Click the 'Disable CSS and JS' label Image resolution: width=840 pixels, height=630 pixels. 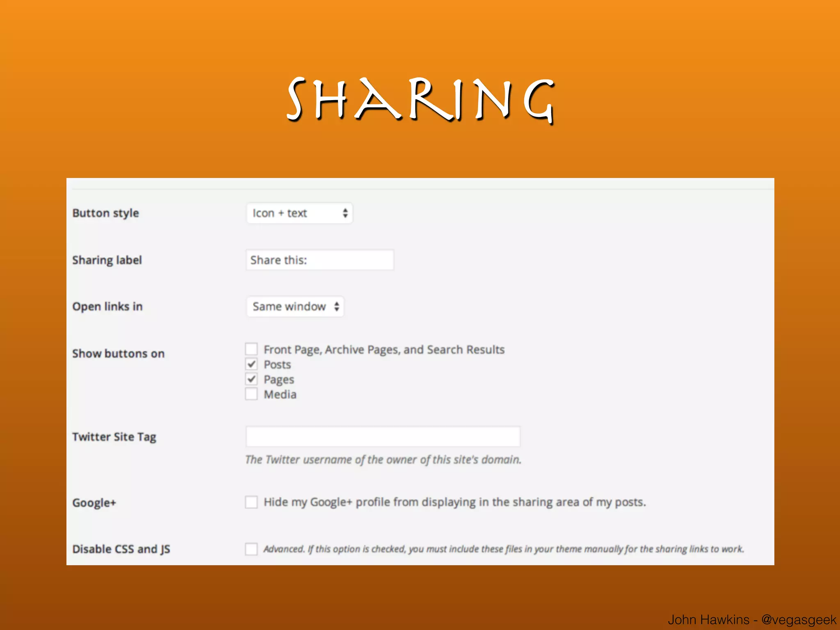(121, 549)
